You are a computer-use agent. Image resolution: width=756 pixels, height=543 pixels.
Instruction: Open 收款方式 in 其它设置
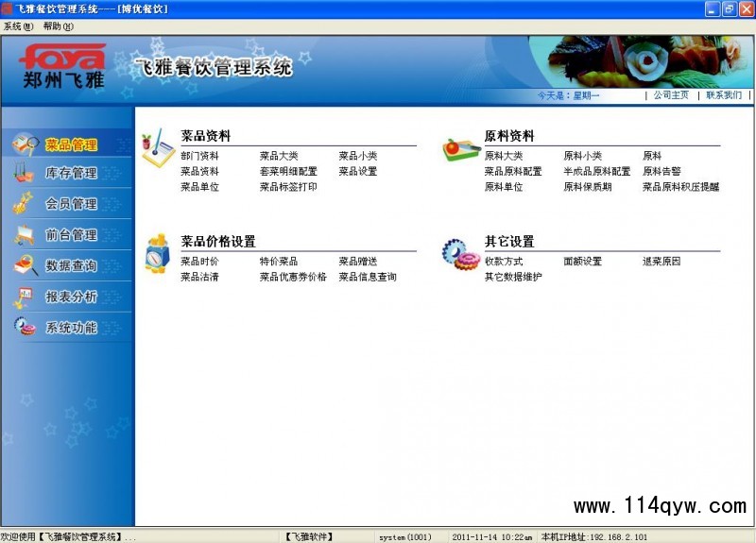[504, 262]
